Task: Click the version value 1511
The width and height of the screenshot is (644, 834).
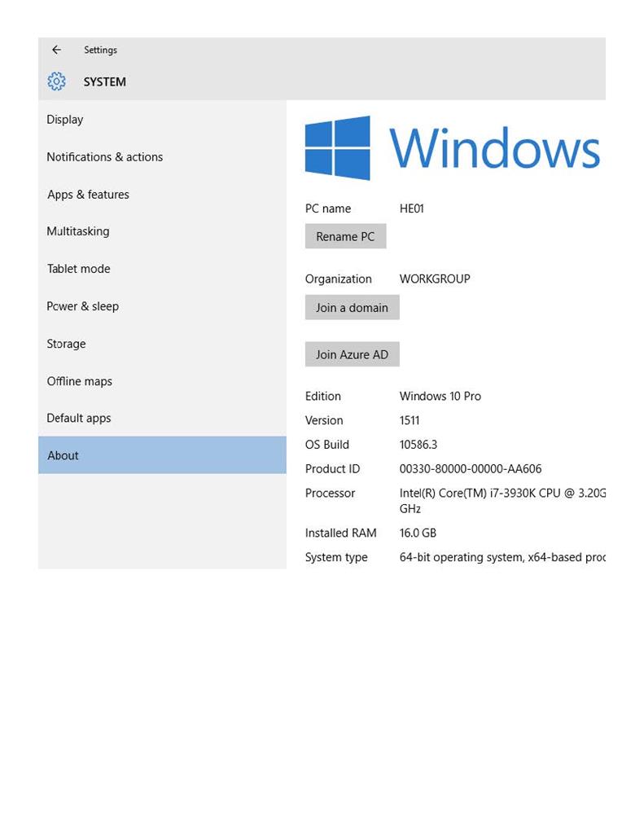Action: point(410,420)
